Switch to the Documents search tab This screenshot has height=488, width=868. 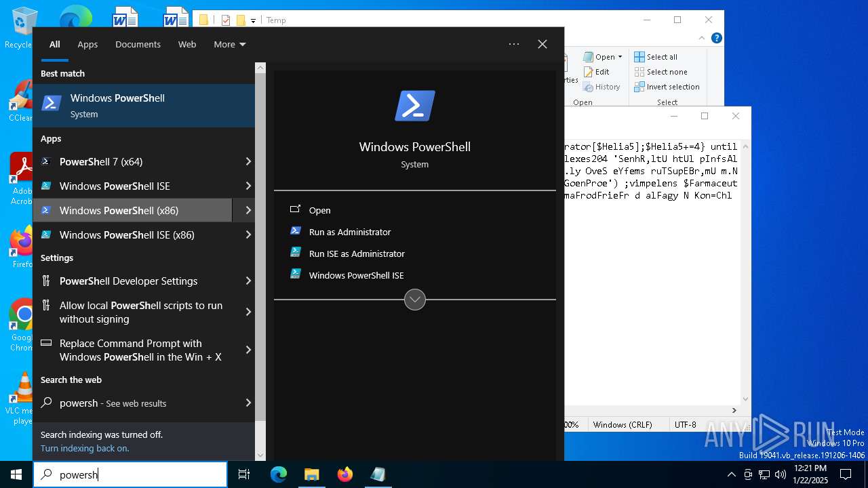point(138,44)
